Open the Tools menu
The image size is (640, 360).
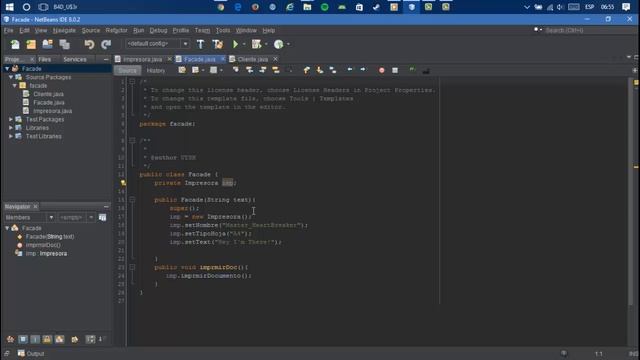[223, 31]
